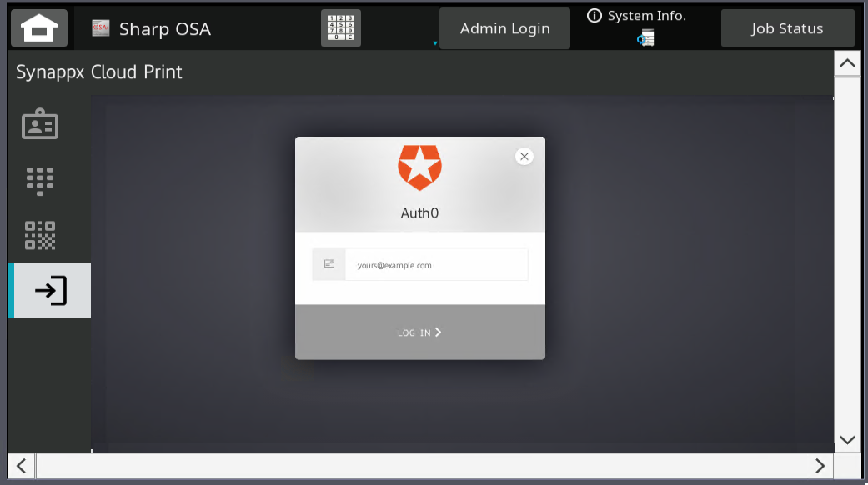Open the small blue dropdown arrow under the keypad icon
The height and width of the screenshot is (485, 868).
click(x=434, y=42)
